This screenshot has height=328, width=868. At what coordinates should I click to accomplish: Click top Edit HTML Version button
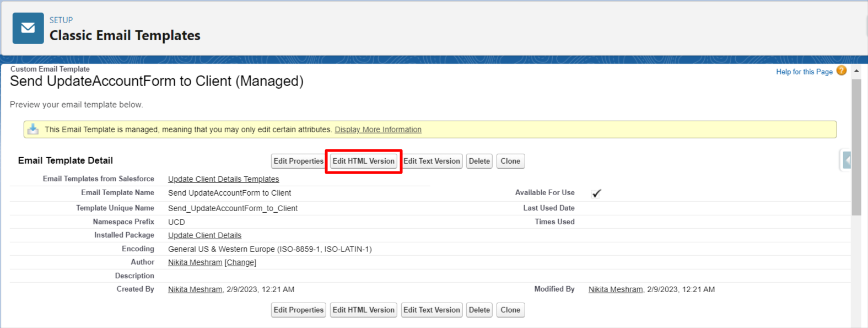[x=364, y=161]
